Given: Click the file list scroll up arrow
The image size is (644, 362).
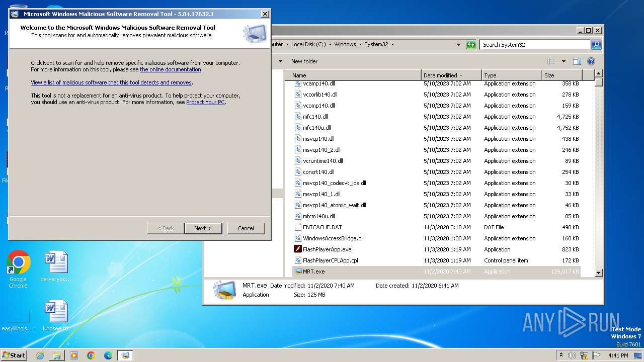Looking at the screenshot, I should point(598,74).
